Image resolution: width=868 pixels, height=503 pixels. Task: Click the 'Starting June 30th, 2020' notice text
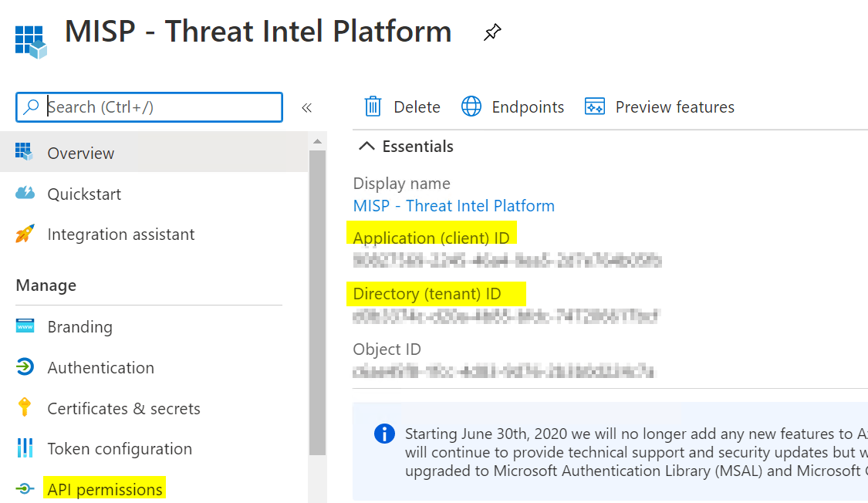[x=636, y=452]
